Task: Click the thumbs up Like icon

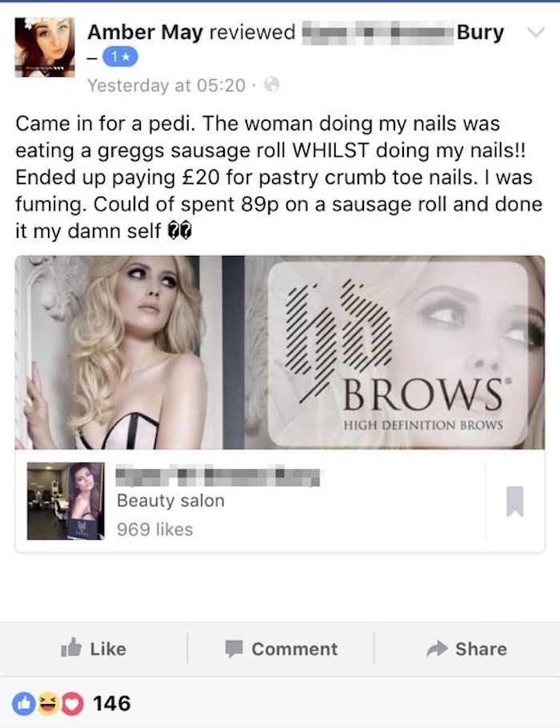Action: [71, 647]
